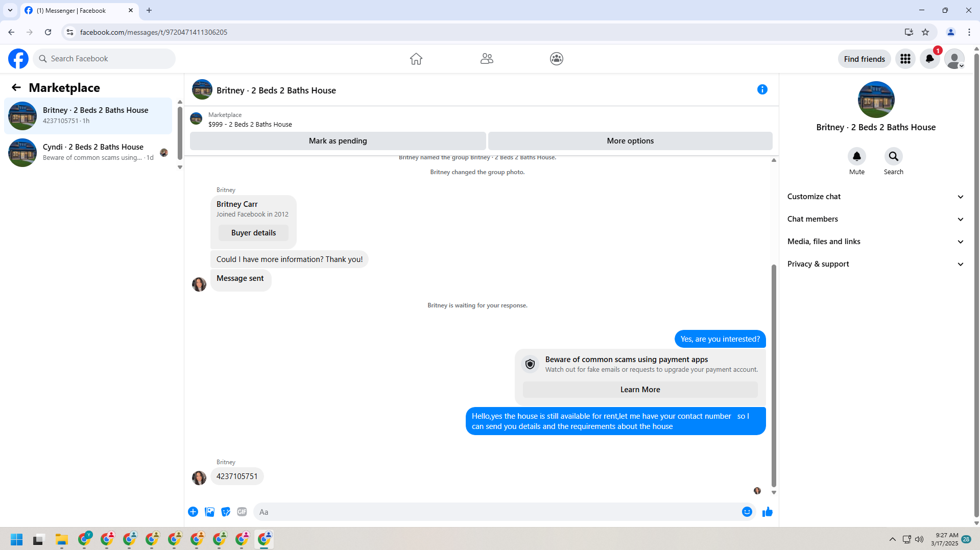The width and height of the screenshot is (980, 550).
Task: Open the taskbar clock and date
Action: [944, 539]
